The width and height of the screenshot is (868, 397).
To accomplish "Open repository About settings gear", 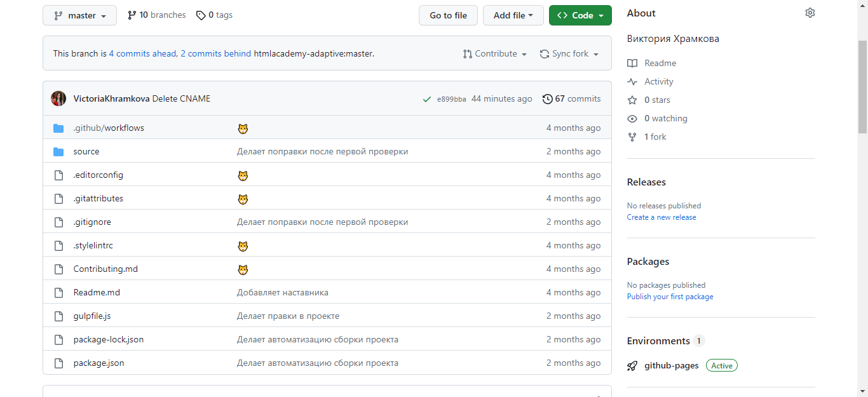I will point(810,13).
